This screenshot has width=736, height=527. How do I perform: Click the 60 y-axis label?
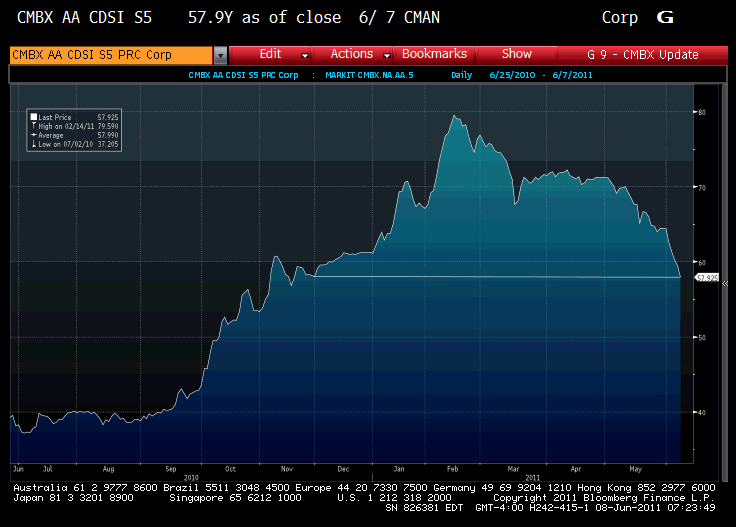(x=702, y=262)
